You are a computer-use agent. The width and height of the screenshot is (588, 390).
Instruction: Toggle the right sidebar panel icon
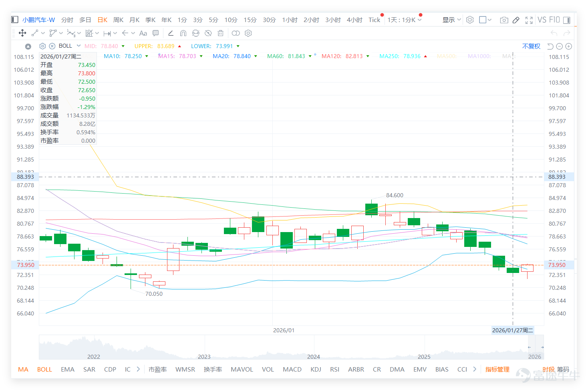coord(567,20)
